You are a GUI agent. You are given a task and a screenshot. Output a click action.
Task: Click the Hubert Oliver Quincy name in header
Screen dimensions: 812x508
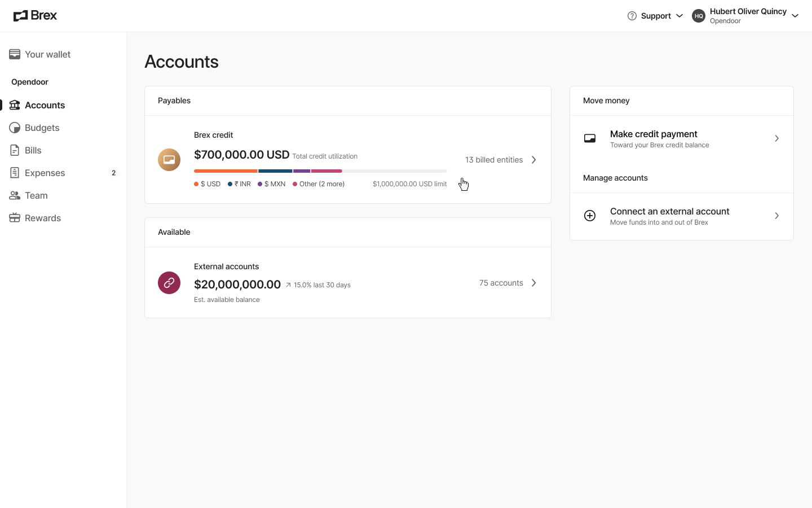point(748,11)
